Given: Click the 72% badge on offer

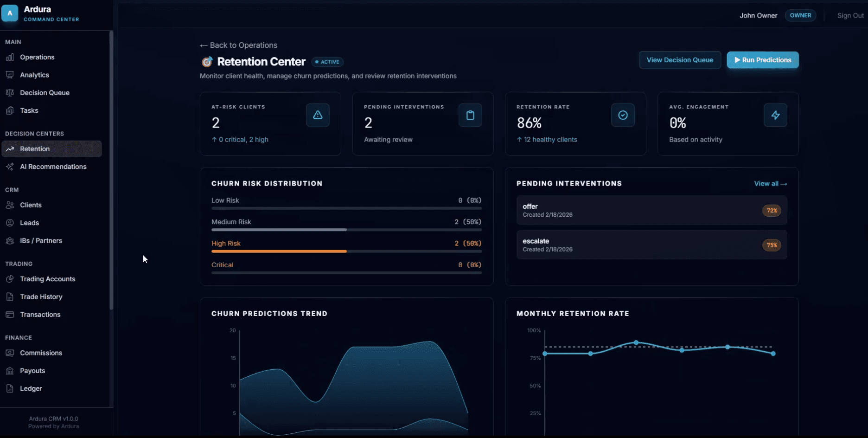Looking at the screenshot, I should [772, 210].
